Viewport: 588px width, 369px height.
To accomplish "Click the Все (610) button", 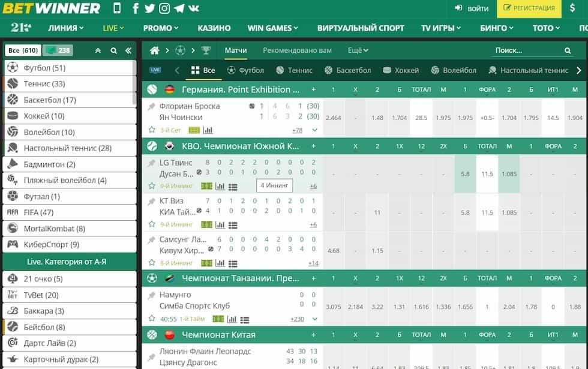I will click(23, 50).
